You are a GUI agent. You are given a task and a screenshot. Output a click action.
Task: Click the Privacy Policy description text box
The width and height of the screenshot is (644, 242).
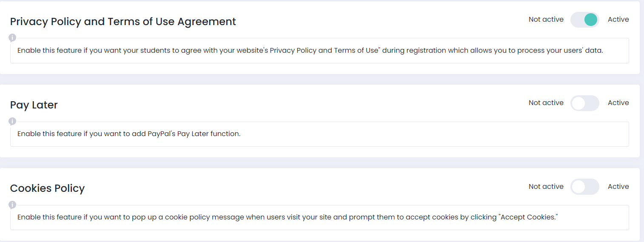[319, 51]
